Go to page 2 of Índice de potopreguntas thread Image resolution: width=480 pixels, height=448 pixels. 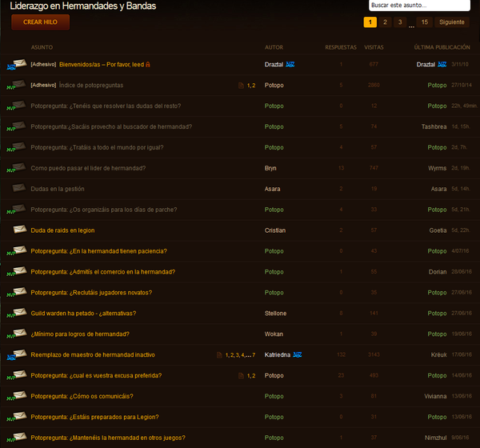254,86
